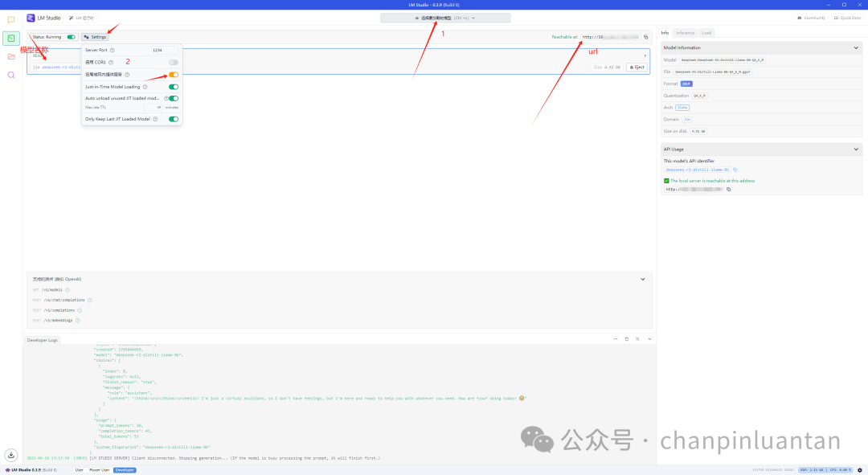
Task: Open the My Models folder icon
Action: 11,56
